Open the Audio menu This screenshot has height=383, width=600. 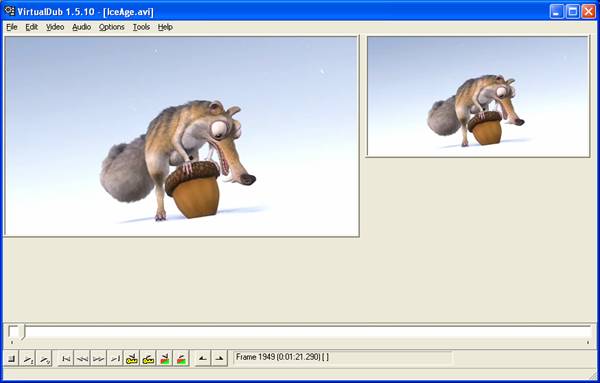pyautogui.click(x=82, y=27)
